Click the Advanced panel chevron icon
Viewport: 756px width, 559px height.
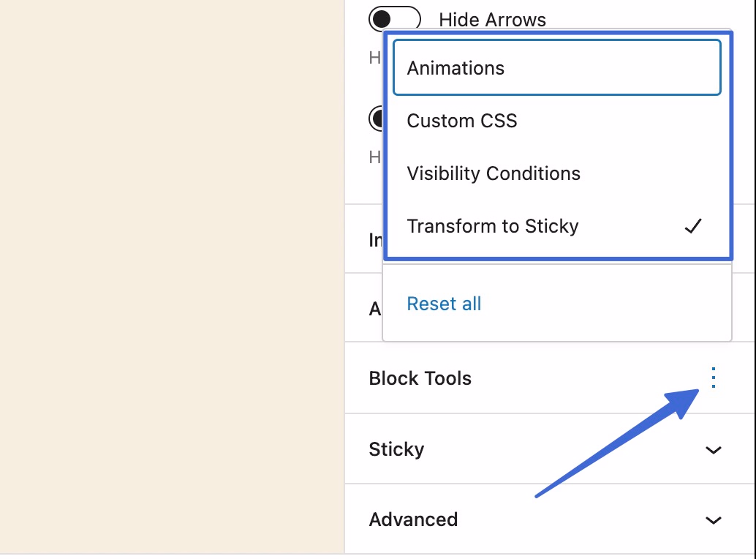(x=713, y=520)
